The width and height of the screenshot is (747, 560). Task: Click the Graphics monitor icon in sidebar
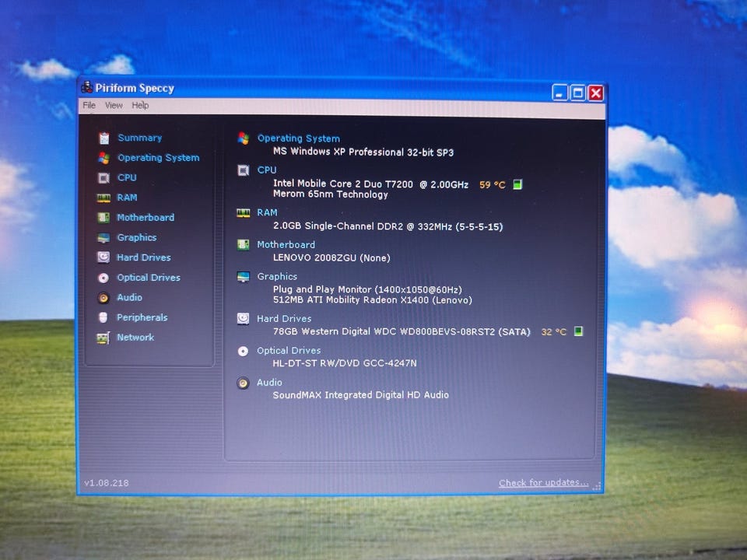(103, 238)
